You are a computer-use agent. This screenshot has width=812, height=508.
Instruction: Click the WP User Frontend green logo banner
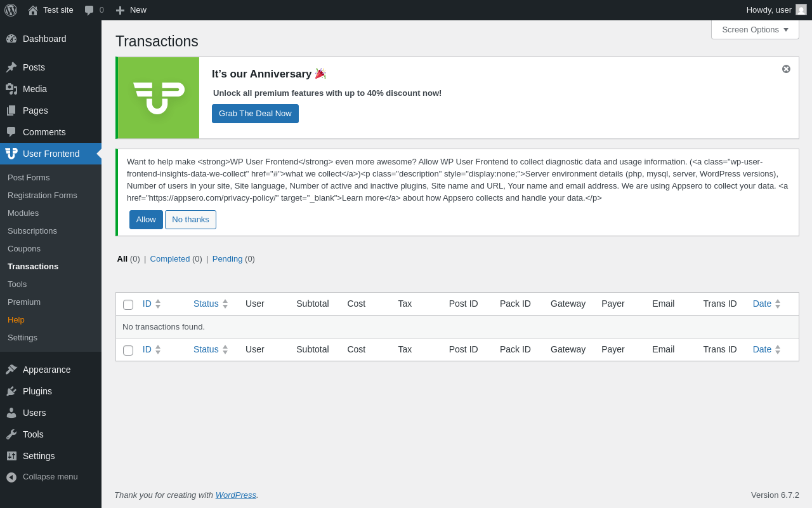tap(159, 98)
